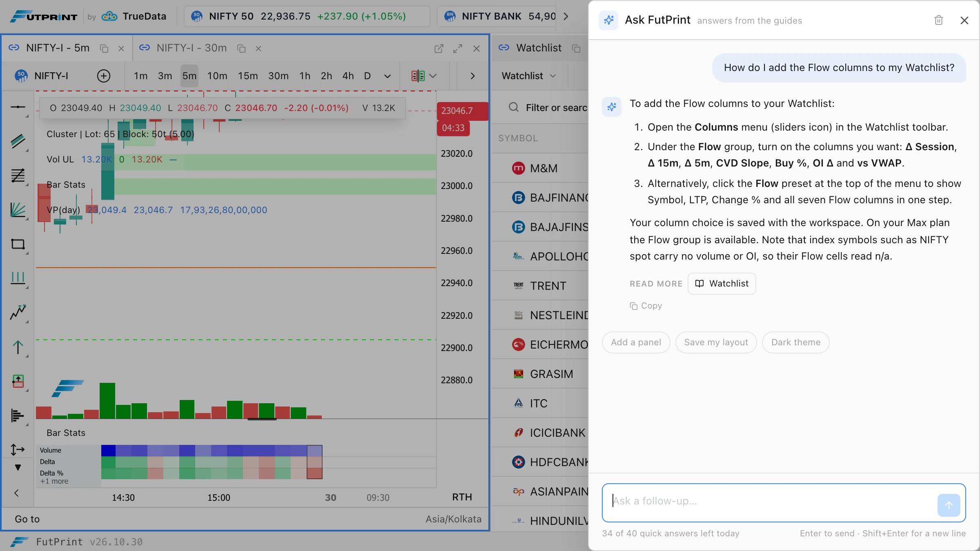Duplicate the Watchlist panel
The width and height of the screenshot is (980, 551).
pyautogui.click(x=576, y=49)
